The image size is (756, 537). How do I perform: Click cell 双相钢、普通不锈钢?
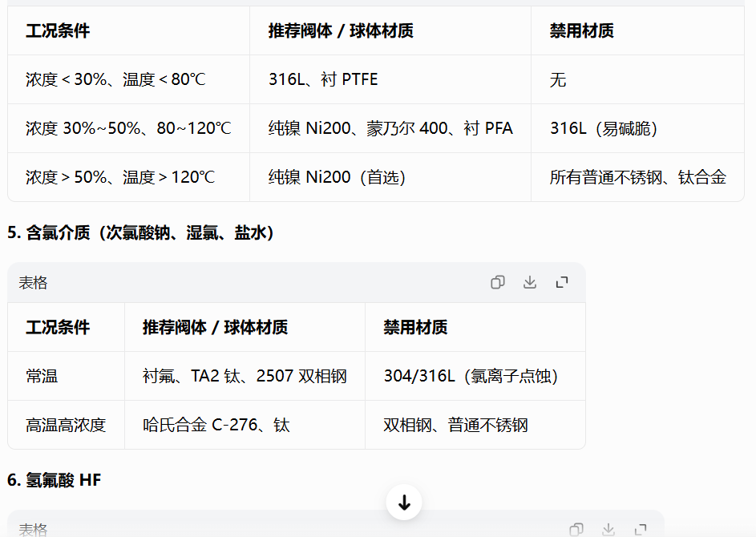475,425
